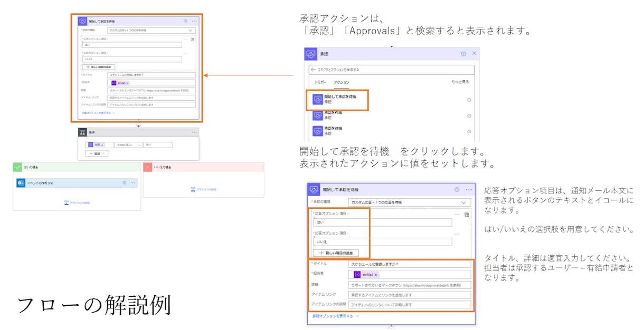
Task: Open help icon on flow overview approval card
Action: pos(186,21)
